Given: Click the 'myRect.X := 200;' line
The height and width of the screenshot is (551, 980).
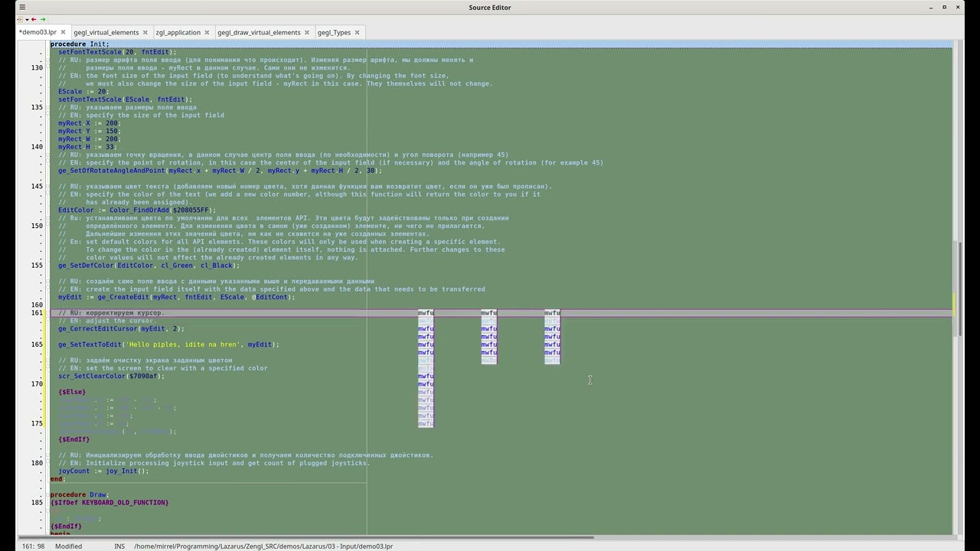Looking at the screenshot, I should (90, 123).
